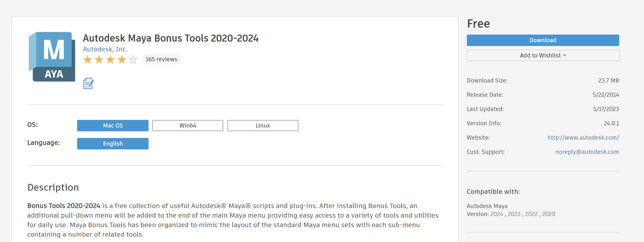Image resolution: width=644 pixels, height=242 pixels.
Task: Click the Autodesk Maya Bonus Tools title
Action: [x=171, y=38]
